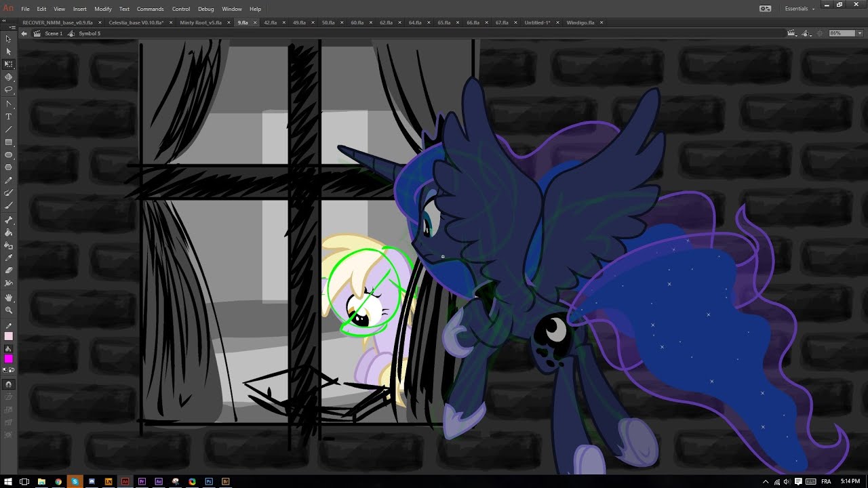Image resolution: width=868 pixels, height=488 pixels.
Task: Open the Modify menu
Action: [103, 9]
